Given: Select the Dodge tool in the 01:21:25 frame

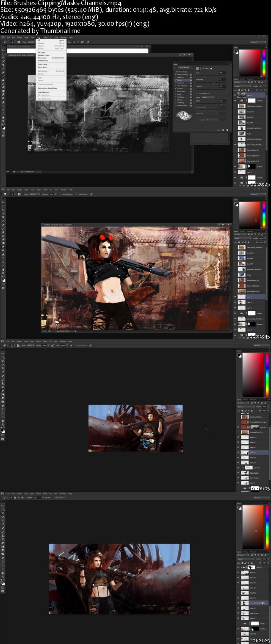Looking at the screenshot, I should pos(3,555).
